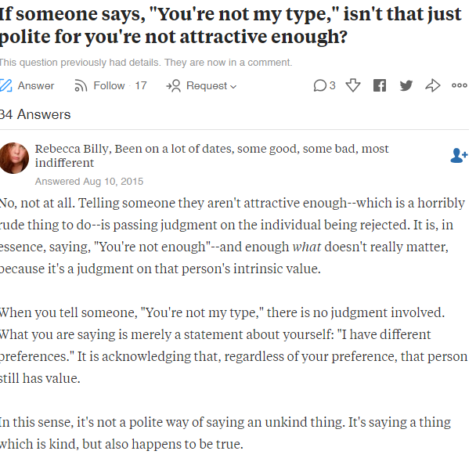The width and height of the screenshot is (476, 469).
Task: Open the comments bubble showing 3
Action: (x=324, y=86)
